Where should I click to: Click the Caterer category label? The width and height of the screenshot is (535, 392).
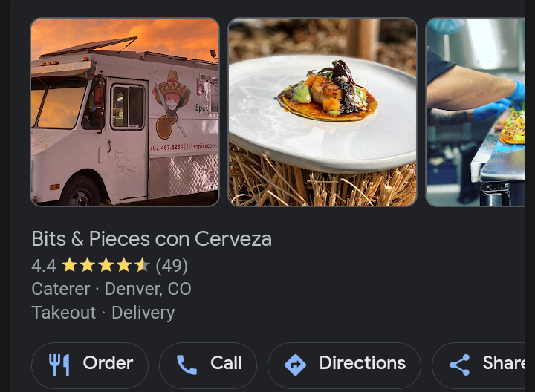tap(61, 289)
